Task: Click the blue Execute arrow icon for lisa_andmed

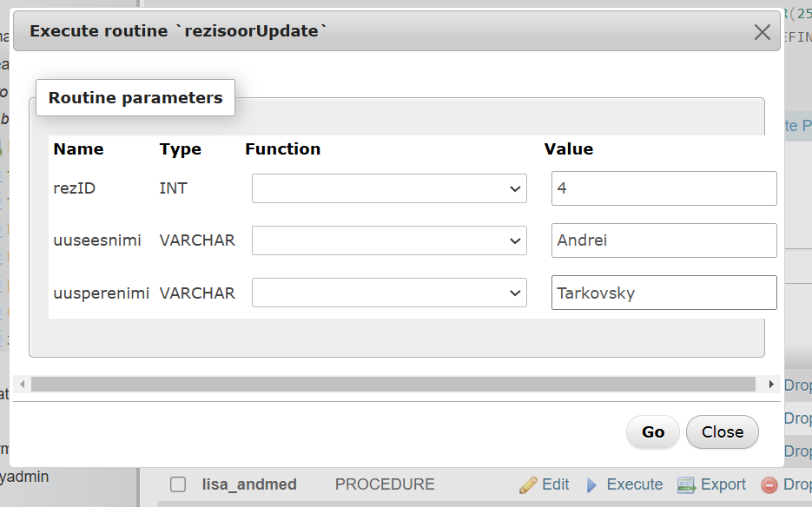Action: [593, 484]
